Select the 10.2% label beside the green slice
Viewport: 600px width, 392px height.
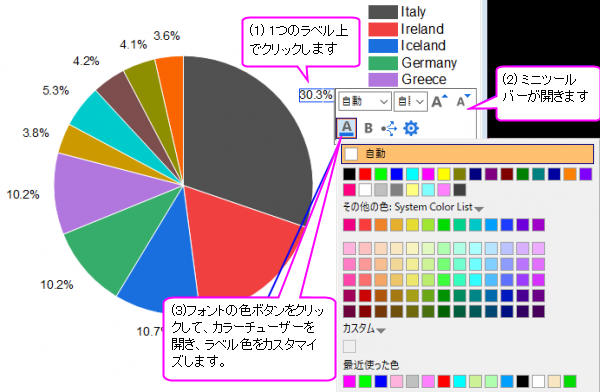pos(57,285)
